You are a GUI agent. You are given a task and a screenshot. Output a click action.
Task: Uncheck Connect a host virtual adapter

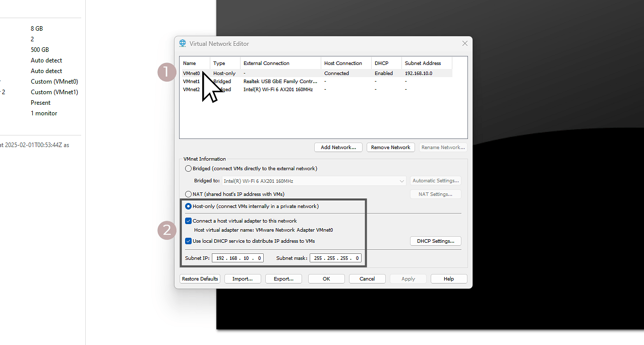(x=189, y=221)
